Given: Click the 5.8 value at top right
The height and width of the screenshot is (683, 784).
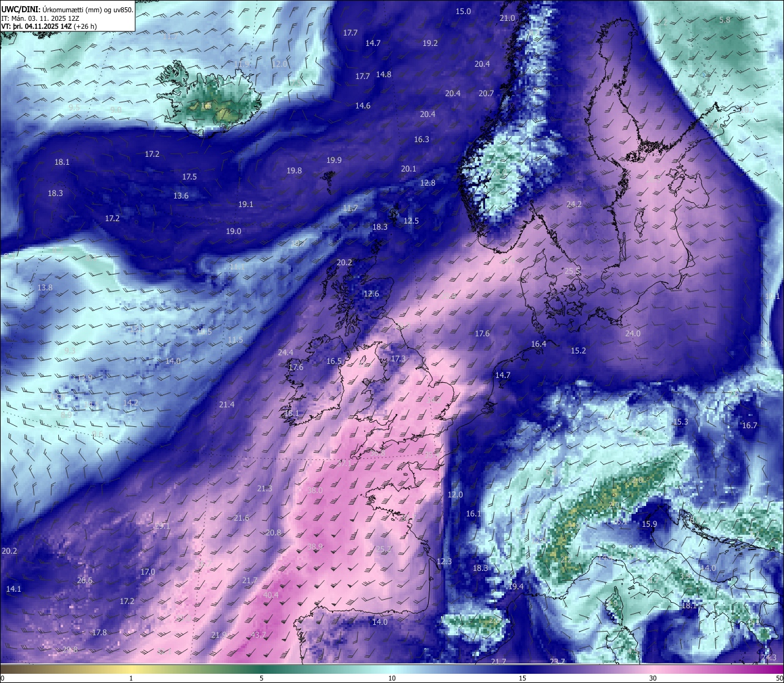Looking at the screenshot, I should click(x=725, y=20).
